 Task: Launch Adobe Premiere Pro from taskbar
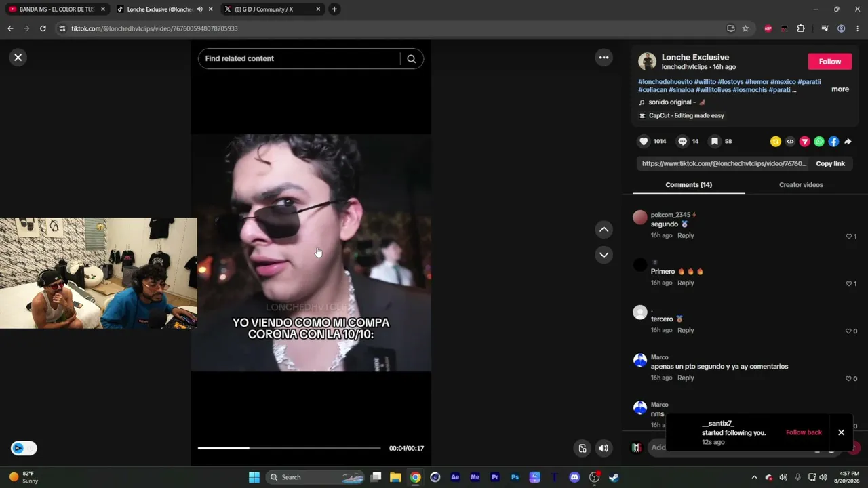(495, 477)
